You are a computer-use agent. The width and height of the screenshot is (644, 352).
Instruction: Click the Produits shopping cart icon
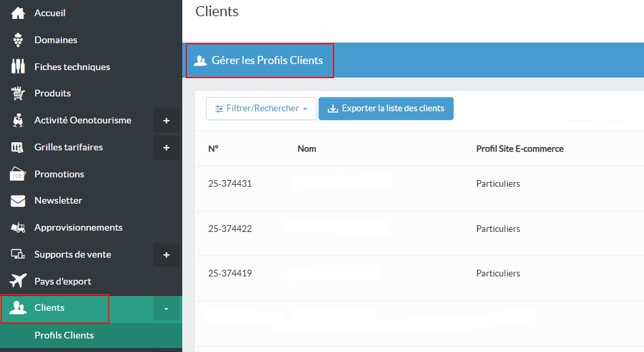(18, 93)
